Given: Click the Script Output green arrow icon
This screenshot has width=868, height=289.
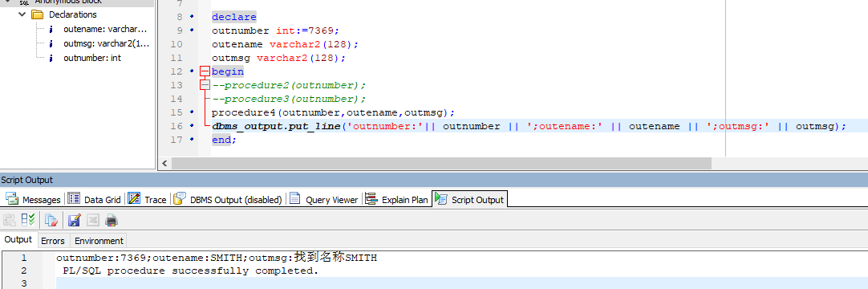Looking at the screenshot, I should [441, 199].
